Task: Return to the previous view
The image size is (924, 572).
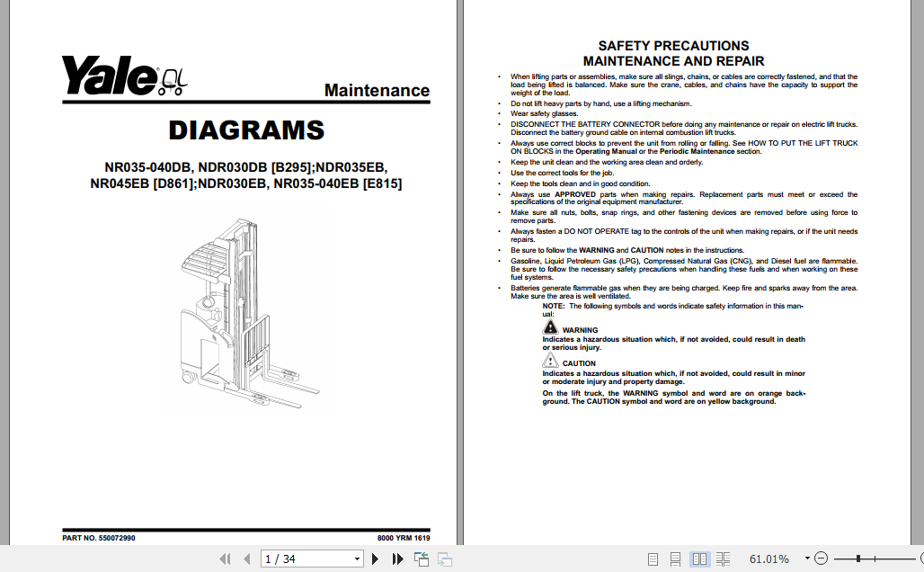Action: coord(422,559)
